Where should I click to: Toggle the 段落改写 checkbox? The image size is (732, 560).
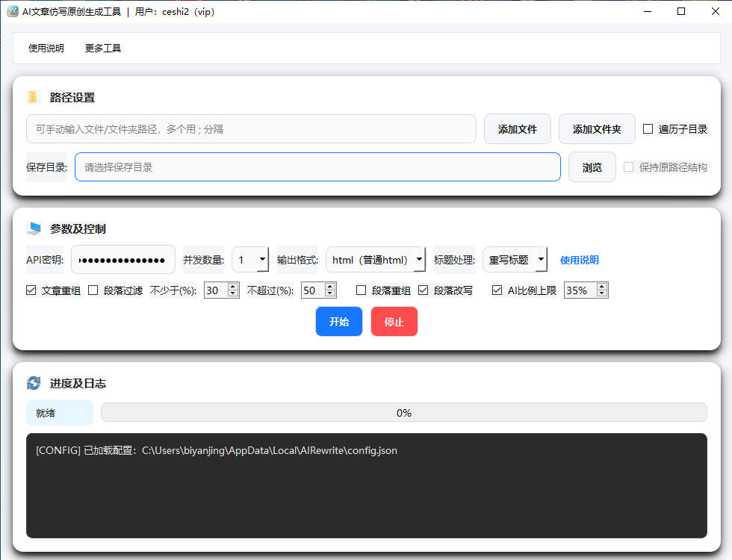pyautogui.click(x=424, y=290)
